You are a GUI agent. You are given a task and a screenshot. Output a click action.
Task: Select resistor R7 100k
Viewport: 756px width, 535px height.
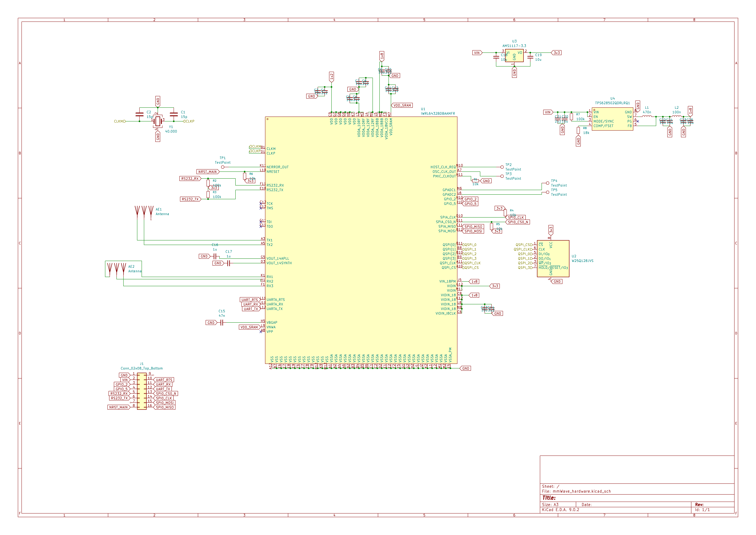tap(571, 117)
